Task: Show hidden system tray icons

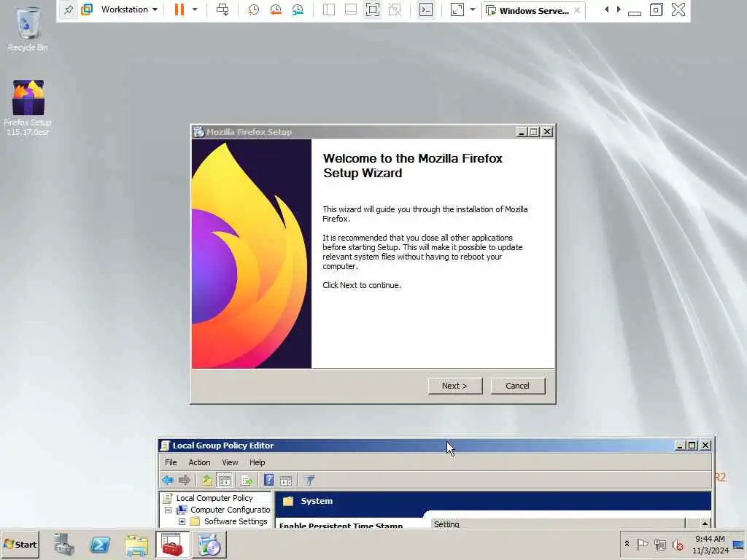Action: point(627,544)
